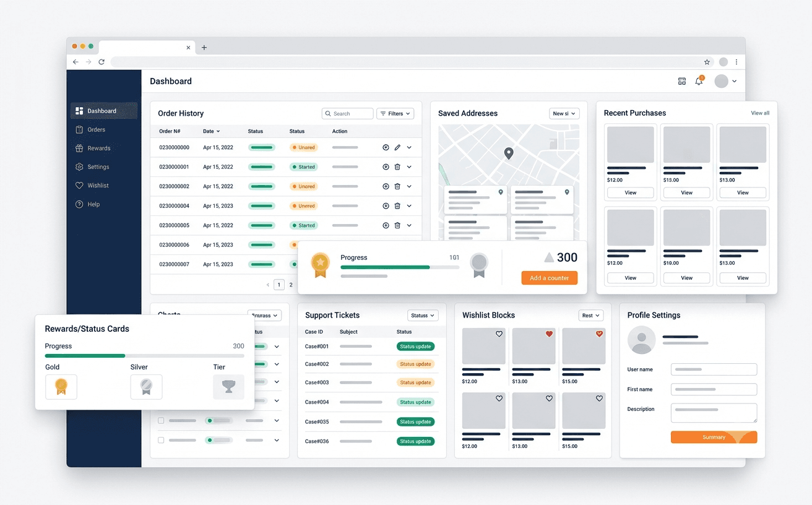Image resolution: width=812 pixels, height=505 pixels.
Task: Open Dashboard in the sidebar
Action: (104, 111)
